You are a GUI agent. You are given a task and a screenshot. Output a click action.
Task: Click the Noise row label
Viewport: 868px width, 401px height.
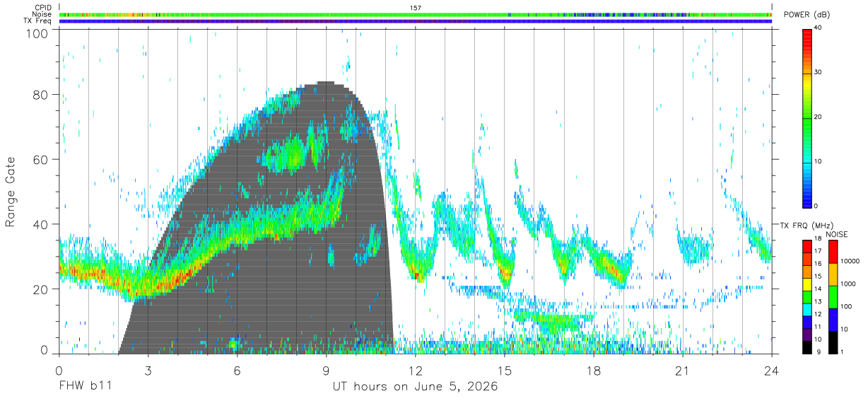coord(42,14)
